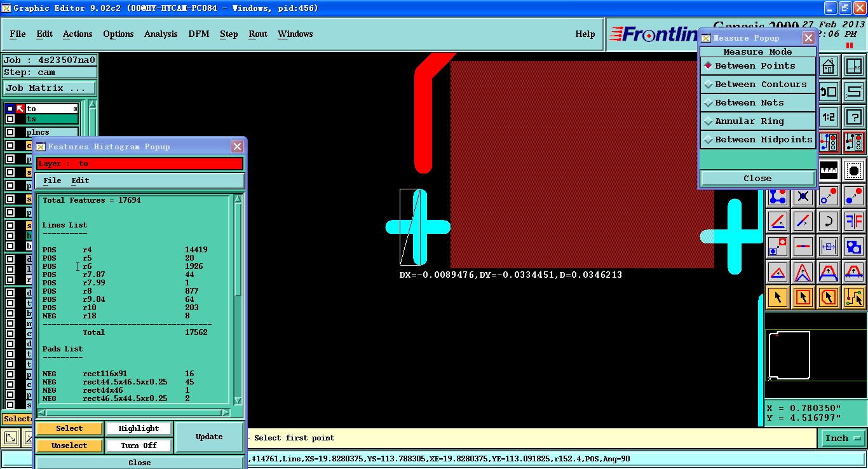The height and width of the screenshot is (469, 868).
Task: Click the 'ts' layer name
Action: 51,119
